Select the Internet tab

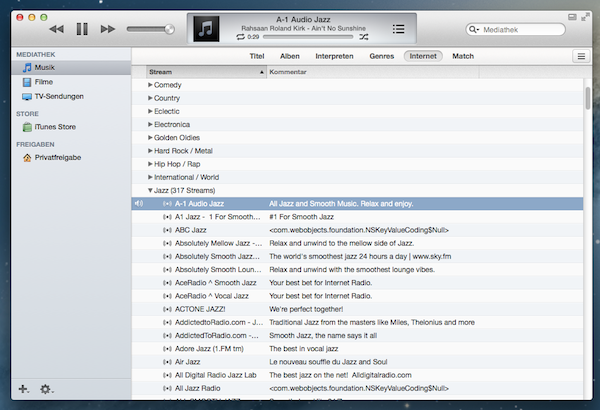(x=423, y=56)
